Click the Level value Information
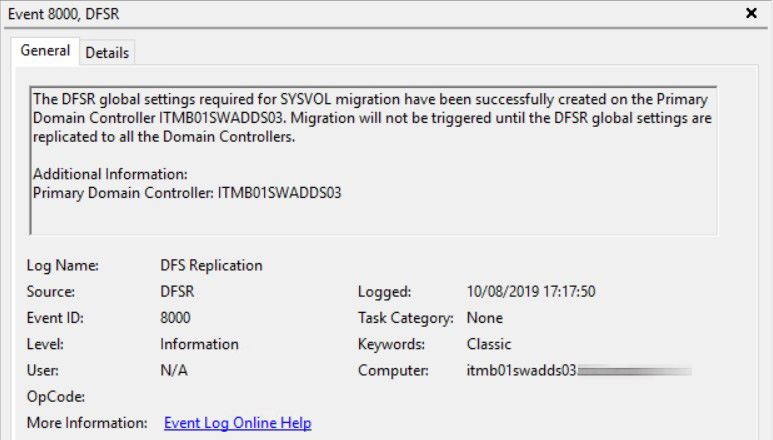The width and height of the screenshot is (773, 440). (199, 344)
